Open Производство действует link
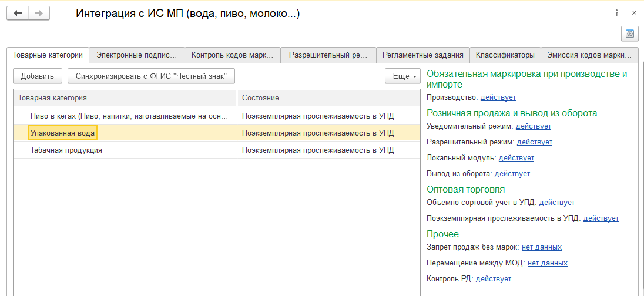This screenshot has width=644, height=296. coord(498,97)
